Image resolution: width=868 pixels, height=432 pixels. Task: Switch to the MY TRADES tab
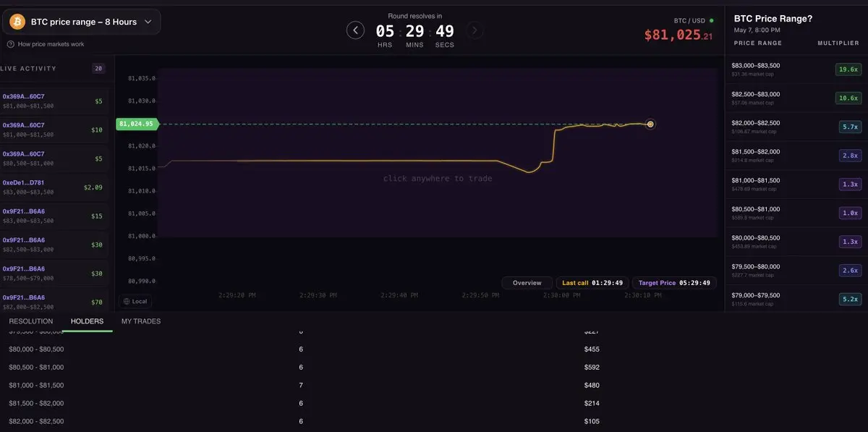(141, 321)
